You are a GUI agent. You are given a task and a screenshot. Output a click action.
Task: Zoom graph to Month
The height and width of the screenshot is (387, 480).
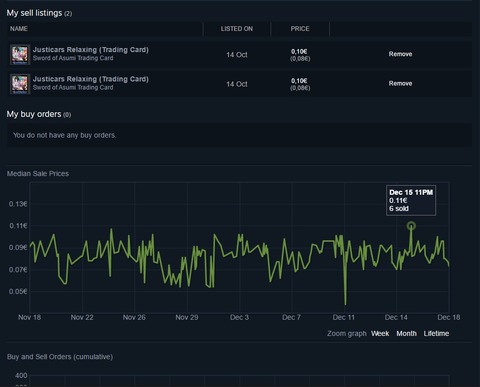click(x=406, y=333)
